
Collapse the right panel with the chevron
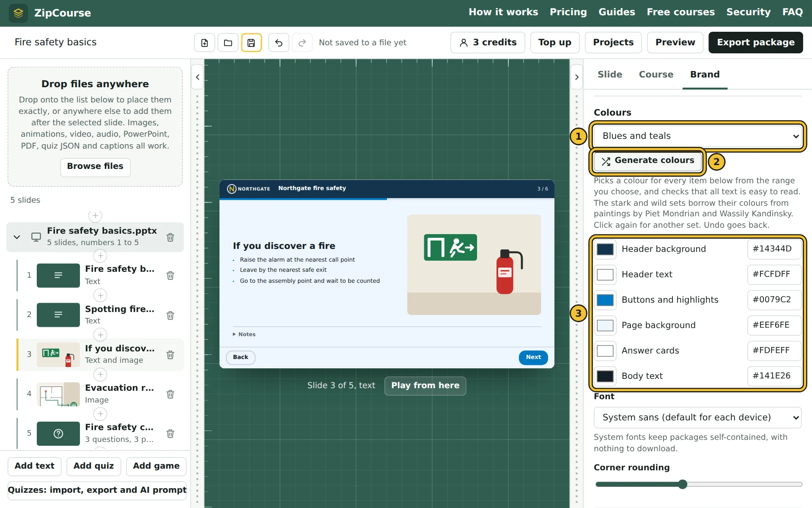[x=577, y=77]
